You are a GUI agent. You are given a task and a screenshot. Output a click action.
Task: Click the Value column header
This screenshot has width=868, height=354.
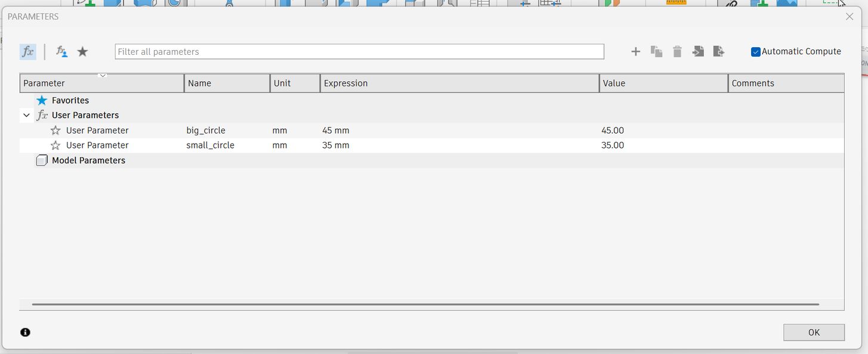[664, 83]
